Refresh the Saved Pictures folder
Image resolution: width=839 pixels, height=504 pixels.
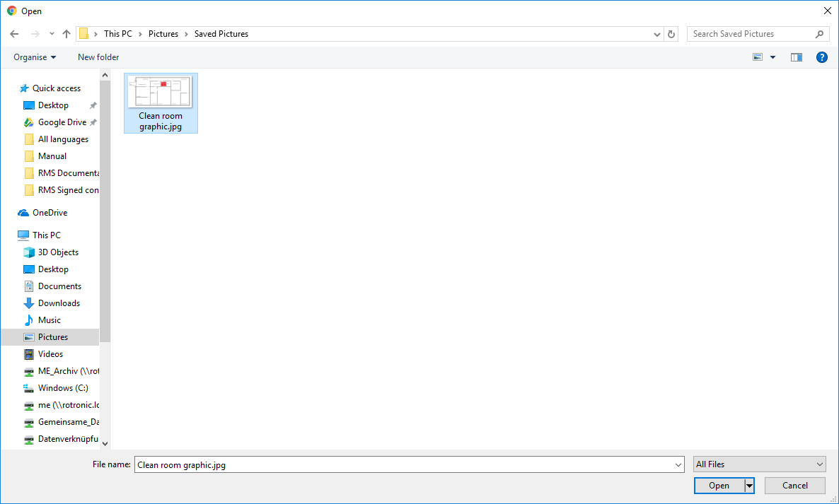(x=671, y=34)
